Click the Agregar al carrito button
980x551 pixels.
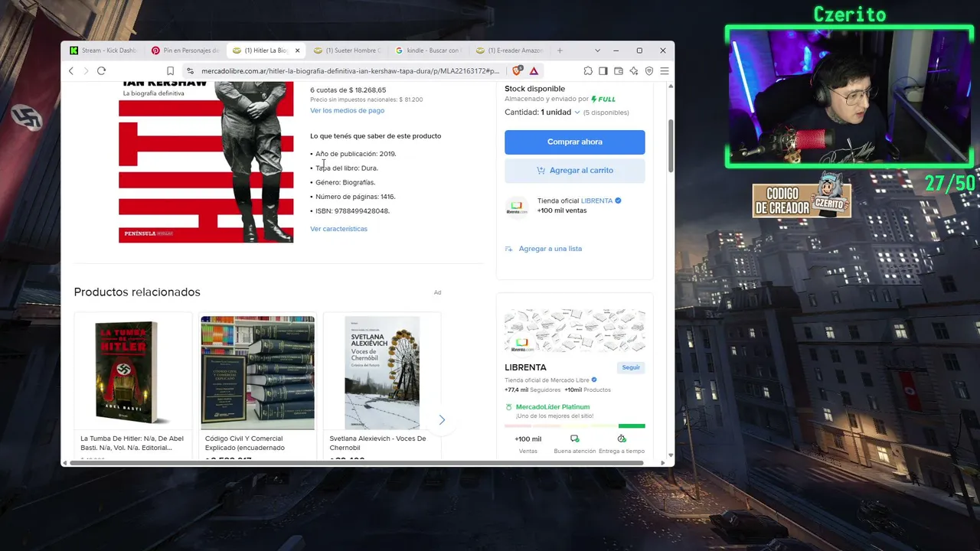[575, 171]
